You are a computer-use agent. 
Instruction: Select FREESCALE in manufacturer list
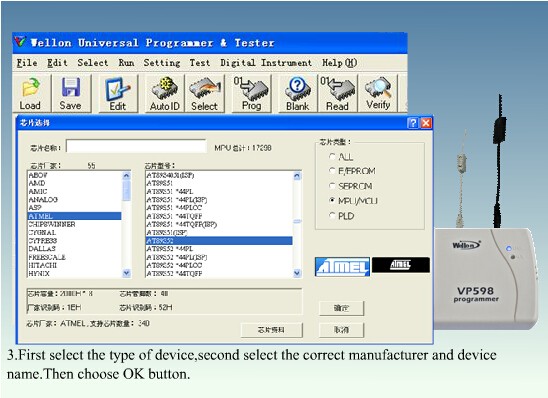pyautogui.click(x=74, y=257)
